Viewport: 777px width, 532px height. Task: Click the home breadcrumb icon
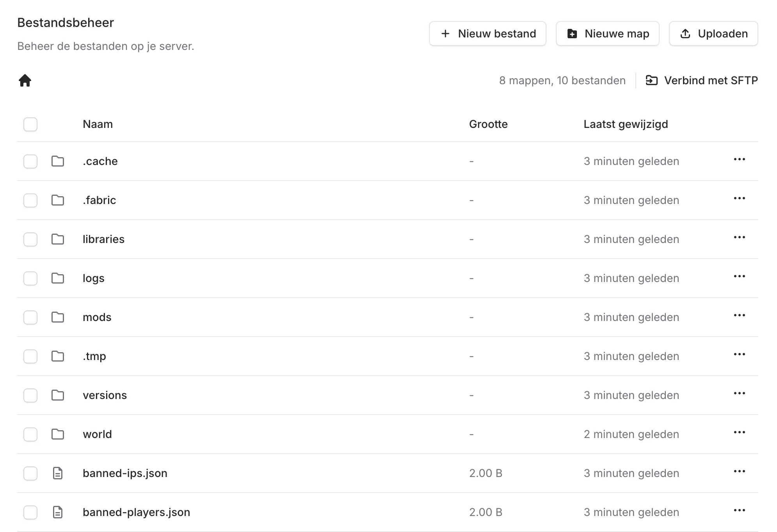pos(25,80)
